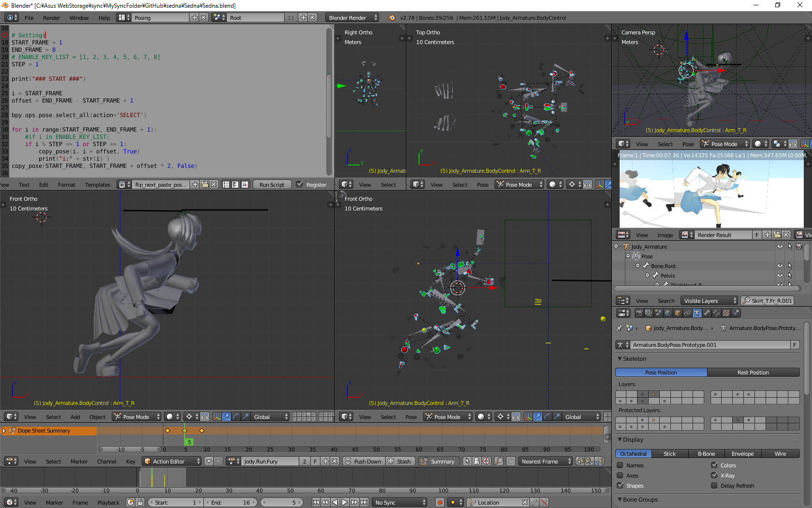Unlink flip_next_paste_pos text datablock
This screenshot has height=508, width=812.
click(214, 184)
